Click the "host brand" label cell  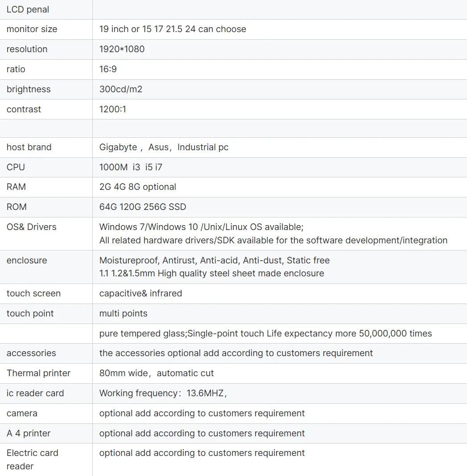coord(29,147)
